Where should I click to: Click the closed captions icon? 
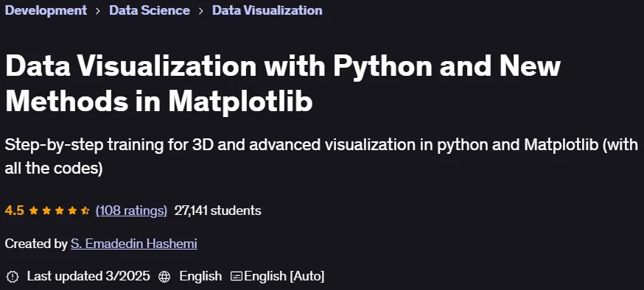point(237,276)
